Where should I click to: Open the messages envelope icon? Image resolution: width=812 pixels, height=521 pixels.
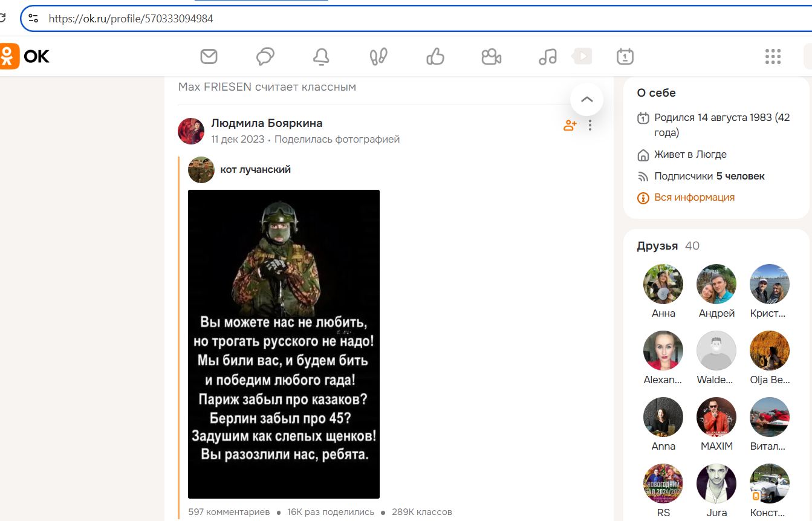[209, 57]
